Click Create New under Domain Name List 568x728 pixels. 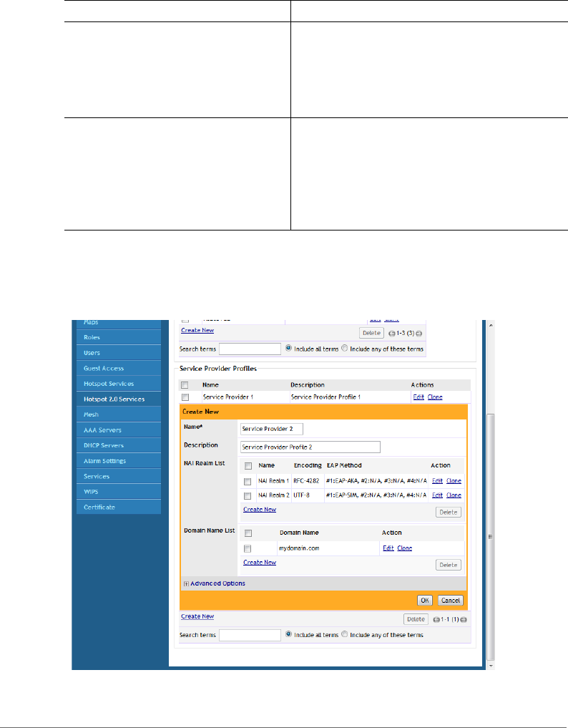(260, 562)
